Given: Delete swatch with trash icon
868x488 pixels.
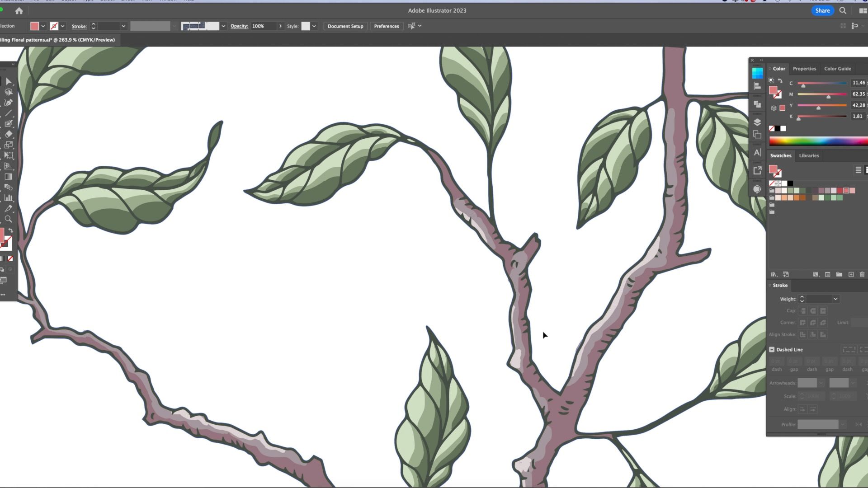Looking at the screenshot, I should [x=862, y=274].
